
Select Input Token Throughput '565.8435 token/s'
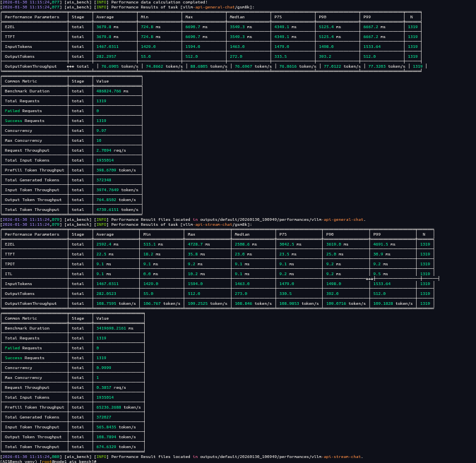click(116, 427)
